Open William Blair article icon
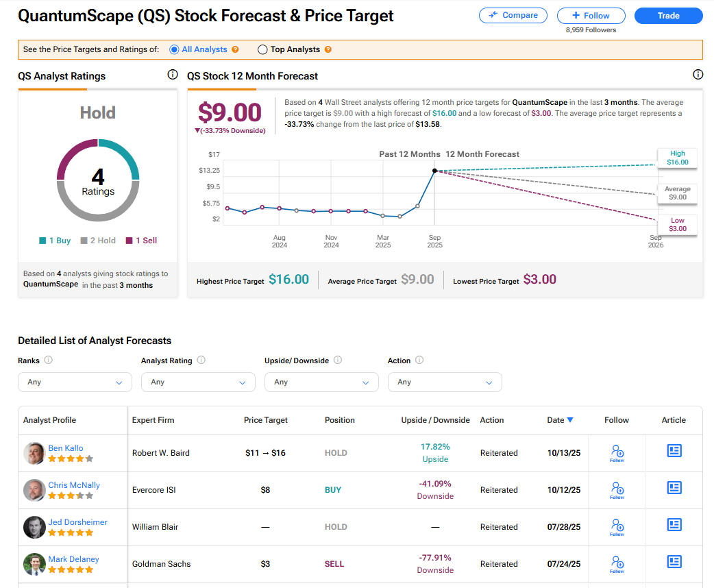 pyautogui.click(x=674, y=525)
